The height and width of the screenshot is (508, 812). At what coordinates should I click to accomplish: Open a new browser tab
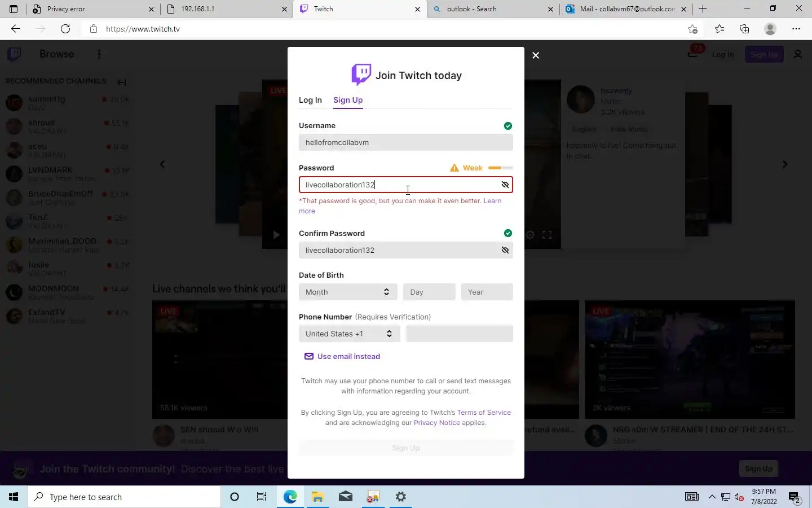(x=703, y=9)
